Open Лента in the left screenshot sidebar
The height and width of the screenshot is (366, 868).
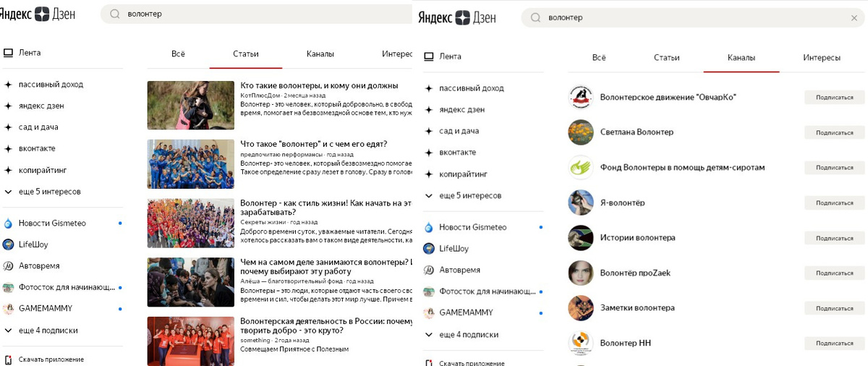pyautogui.click(x=22, y=53)
